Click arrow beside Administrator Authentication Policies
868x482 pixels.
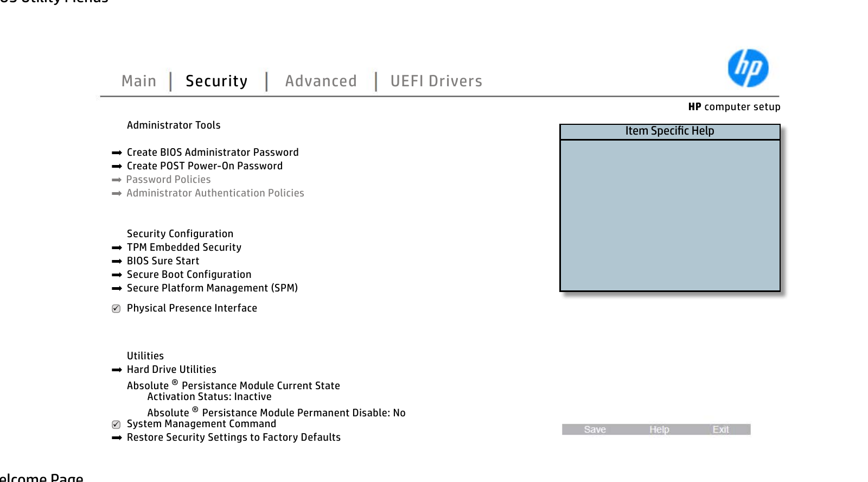pyautogui.click(x=117, y=194)
